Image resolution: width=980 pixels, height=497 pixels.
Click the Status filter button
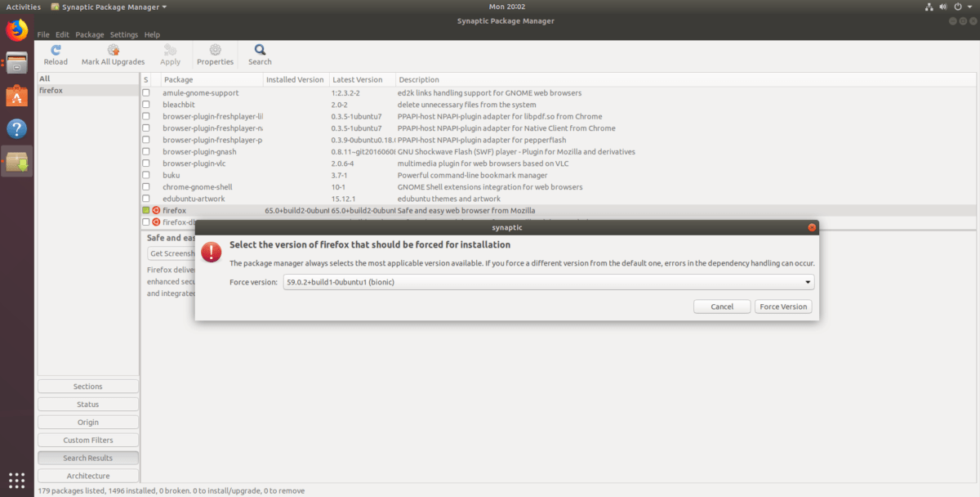(88, 405)
